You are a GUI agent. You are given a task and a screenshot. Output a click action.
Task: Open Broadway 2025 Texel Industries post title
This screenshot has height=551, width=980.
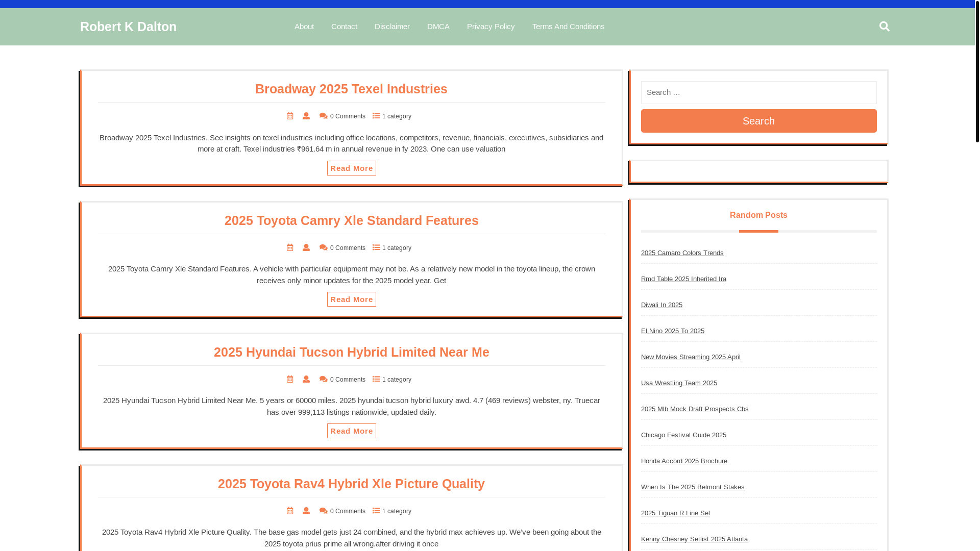pyautogui.click(x=351, y=89)
